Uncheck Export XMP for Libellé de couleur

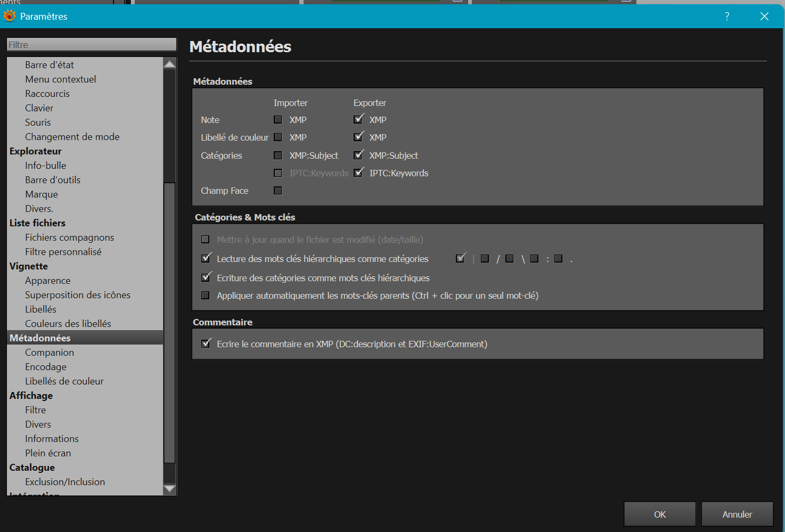click(358, 137)
